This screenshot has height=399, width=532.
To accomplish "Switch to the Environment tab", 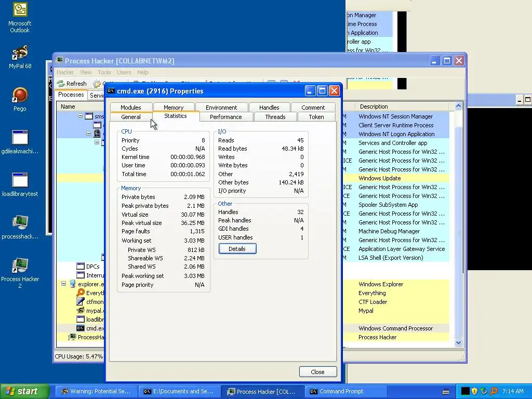I will coord(221,107).
